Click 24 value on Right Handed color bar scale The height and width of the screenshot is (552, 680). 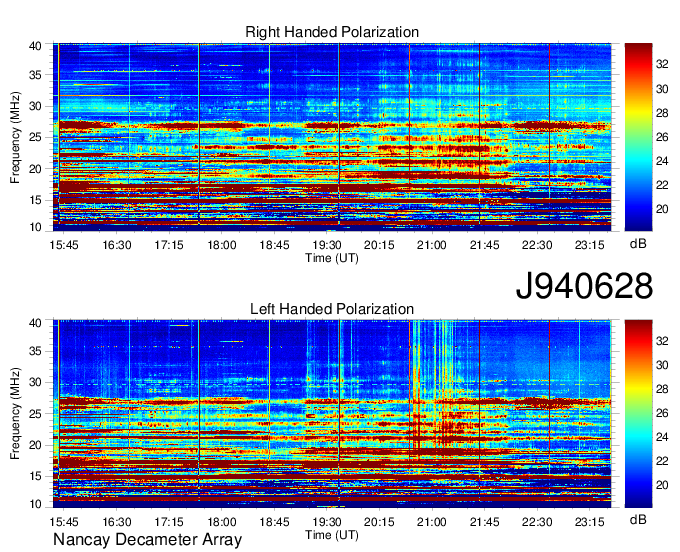662,161
